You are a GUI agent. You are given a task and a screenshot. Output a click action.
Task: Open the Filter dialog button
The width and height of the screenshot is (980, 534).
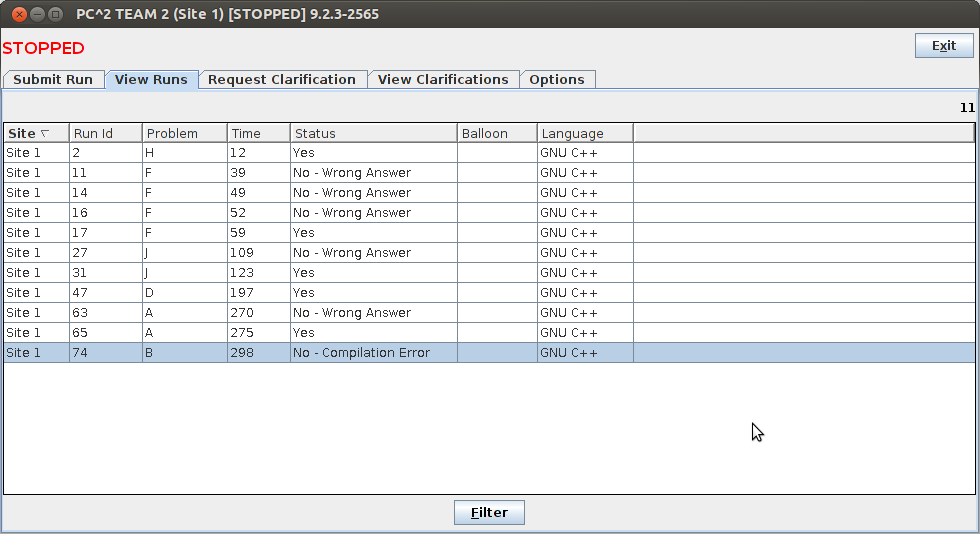tap(489, 512)
